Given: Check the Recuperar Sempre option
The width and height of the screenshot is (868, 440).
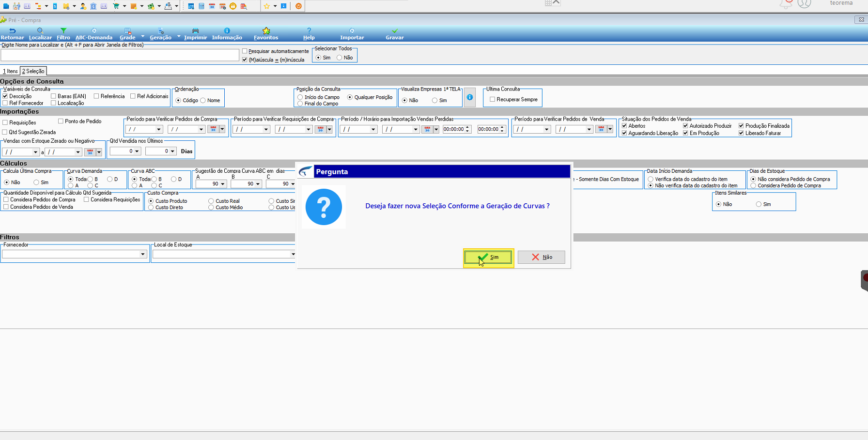Looking at the screenshot, I should [492, 99].
